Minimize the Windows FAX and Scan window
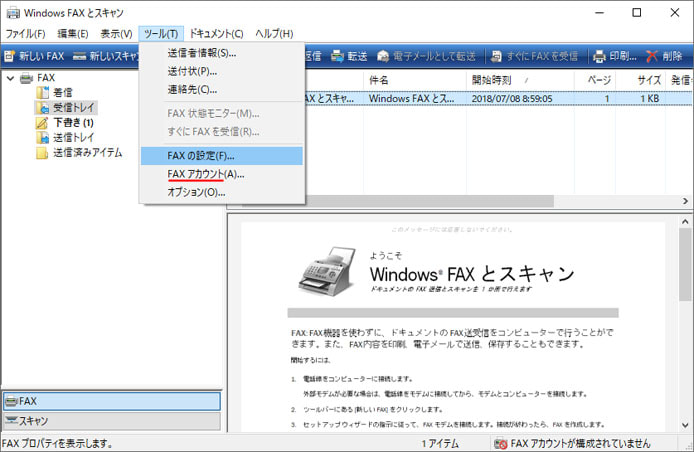Screen dimensions: 694x452 599,12
